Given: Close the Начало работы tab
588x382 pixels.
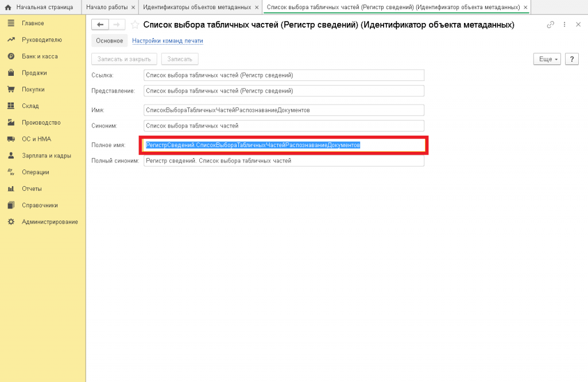Looking at the screenshot, I should tap(133, 7).
